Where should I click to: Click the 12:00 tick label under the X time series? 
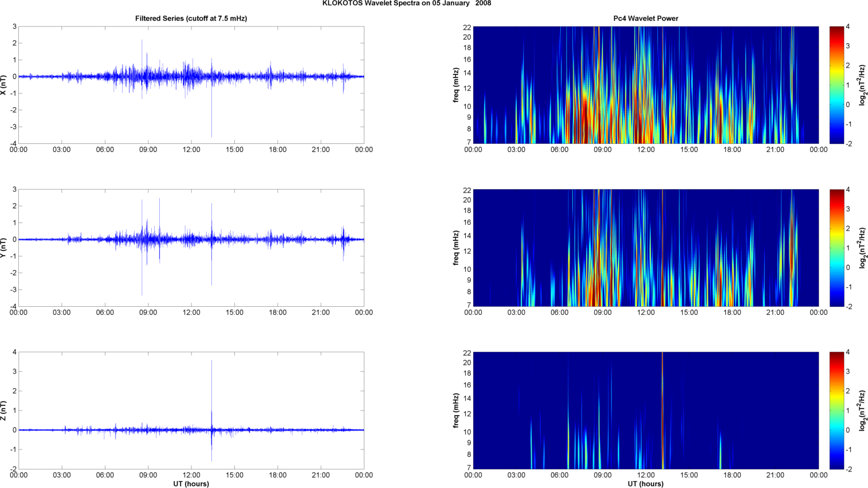(191, 150)
